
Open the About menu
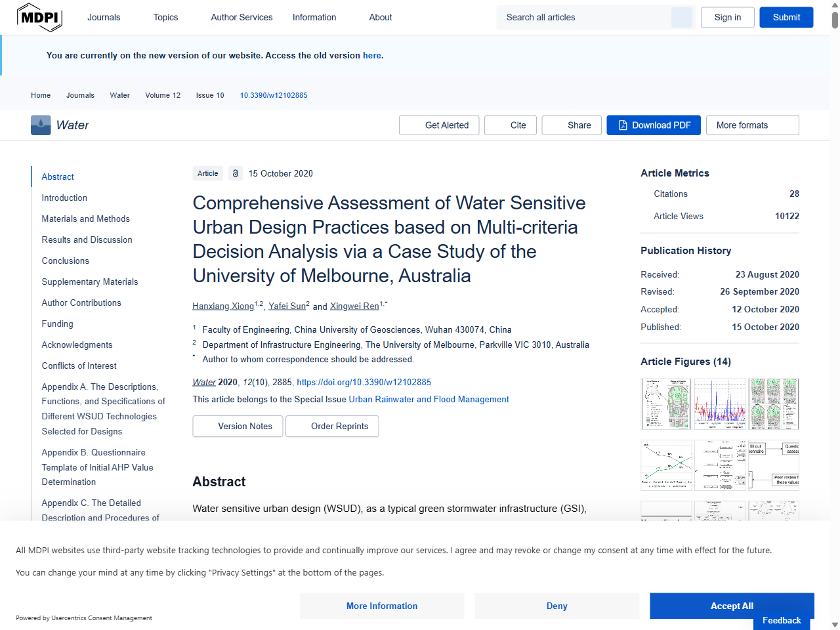(380, 17)
